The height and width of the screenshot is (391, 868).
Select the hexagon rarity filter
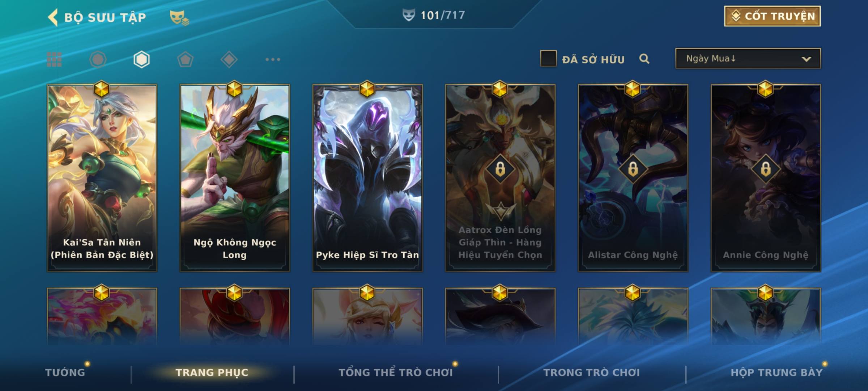(141, 59)
